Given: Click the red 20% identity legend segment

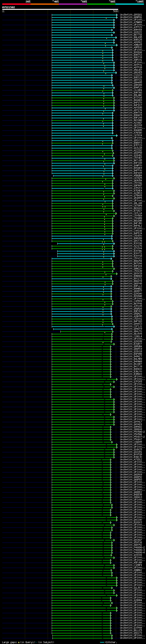Looking at the screenshot, I should pyautogui.click(x=16, y=4).
